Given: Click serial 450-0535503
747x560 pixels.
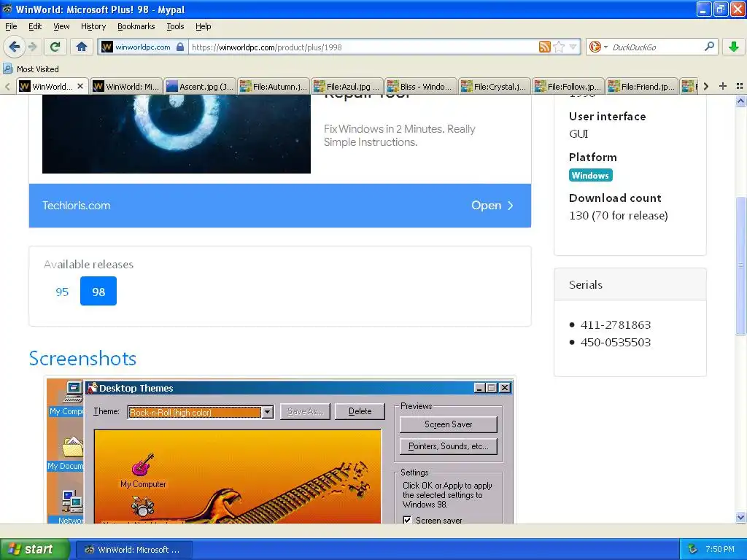Looking at the screenshot, I should 615,343.
